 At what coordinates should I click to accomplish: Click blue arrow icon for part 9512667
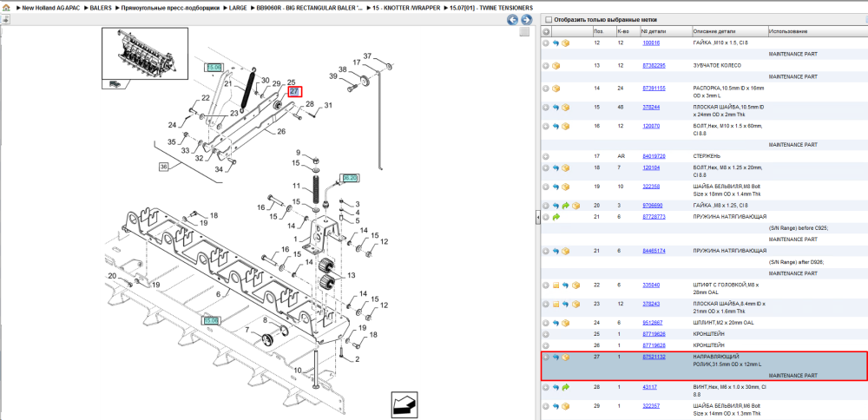point(556,323)
